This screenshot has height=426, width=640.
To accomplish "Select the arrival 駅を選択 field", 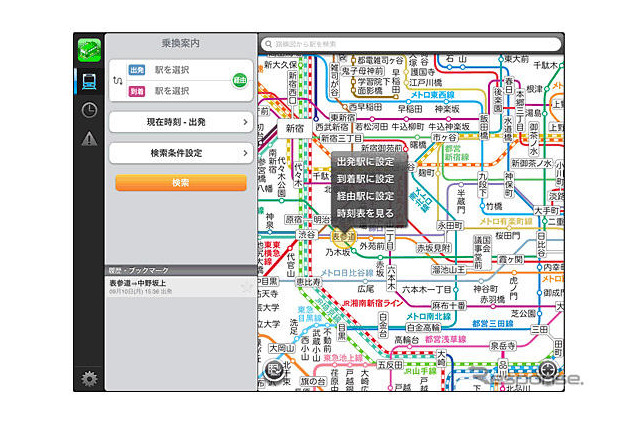I will click(172, 91).
